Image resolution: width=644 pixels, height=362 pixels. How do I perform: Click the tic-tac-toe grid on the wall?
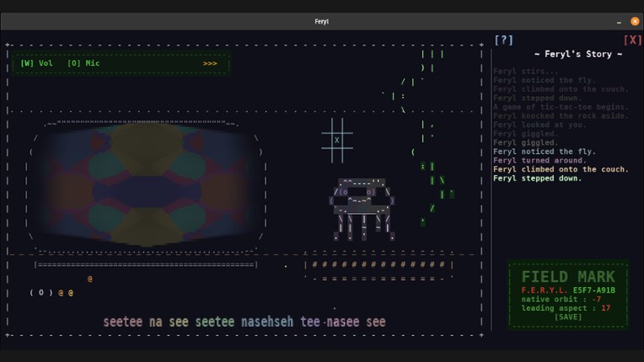coord(336,140)
